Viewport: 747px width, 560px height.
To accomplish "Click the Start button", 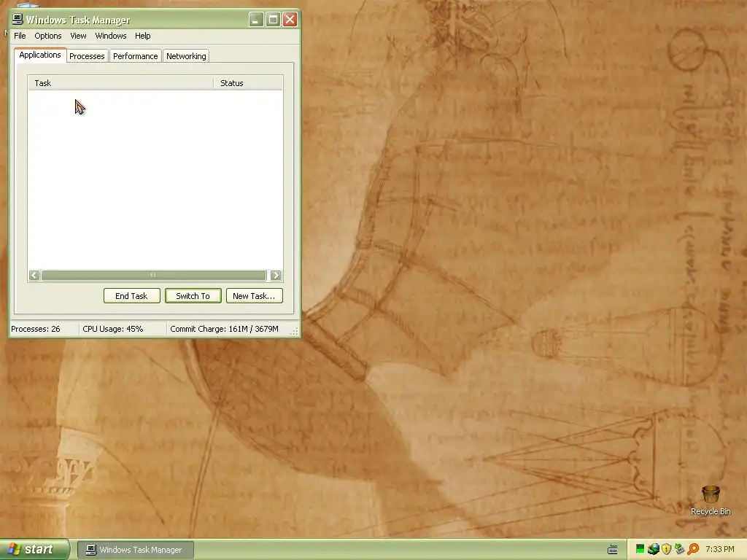I will tap(34, 550).
